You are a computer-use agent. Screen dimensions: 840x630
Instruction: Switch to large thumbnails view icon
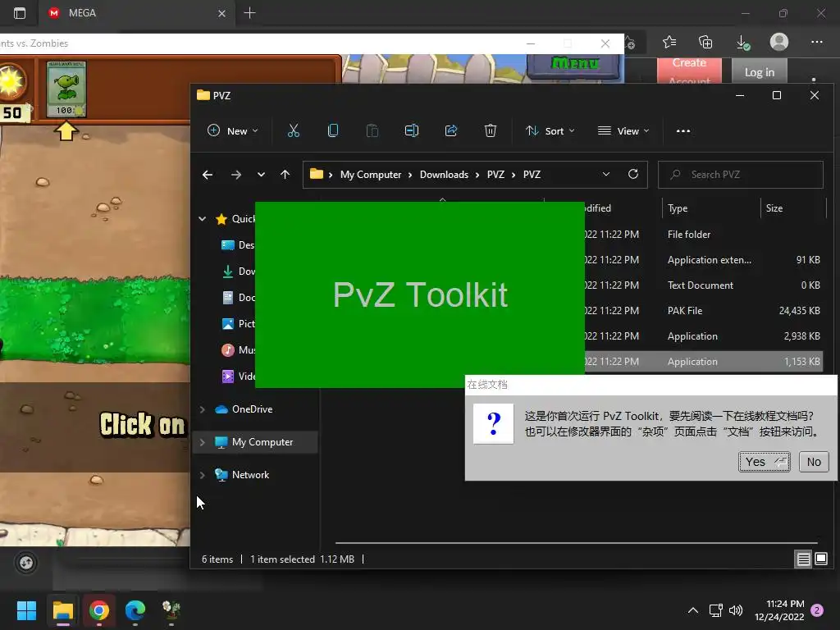pos(820,559)
